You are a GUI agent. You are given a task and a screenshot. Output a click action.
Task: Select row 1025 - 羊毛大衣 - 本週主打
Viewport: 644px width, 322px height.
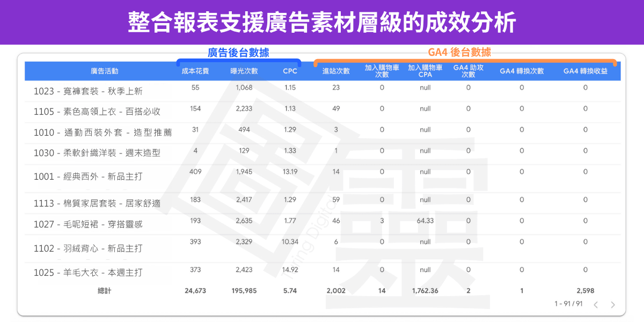[x=322, y=272]
